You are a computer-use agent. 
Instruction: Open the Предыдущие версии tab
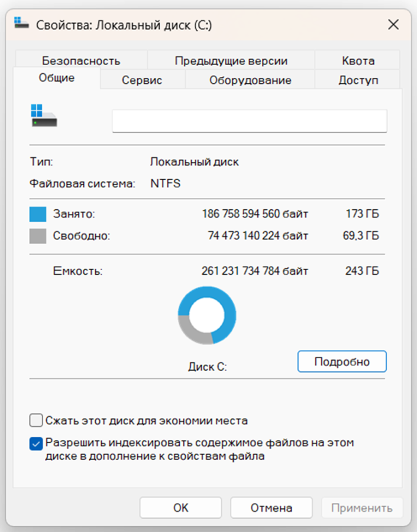tap(231, 60)
